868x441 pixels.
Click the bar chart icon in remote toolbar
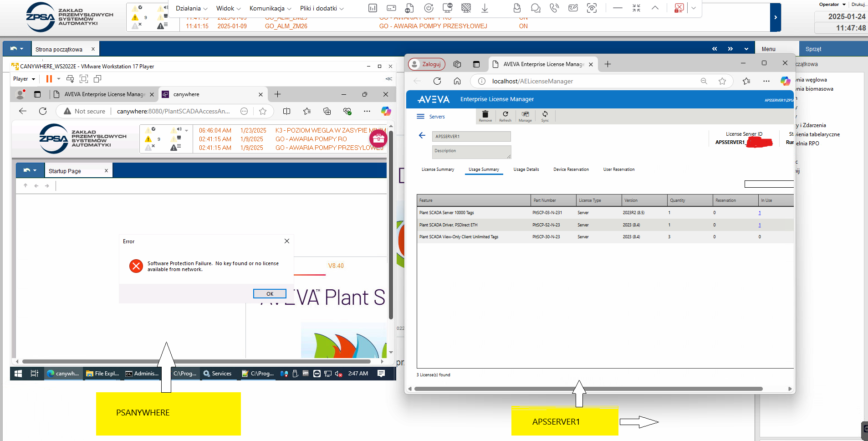click(x=373, y=8)
